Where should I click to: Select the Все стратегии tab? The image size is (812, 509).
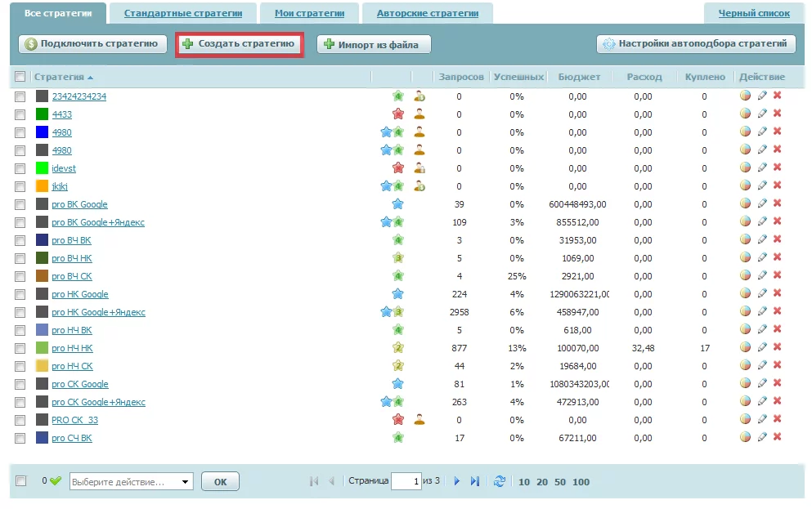(x=58, y=13)
